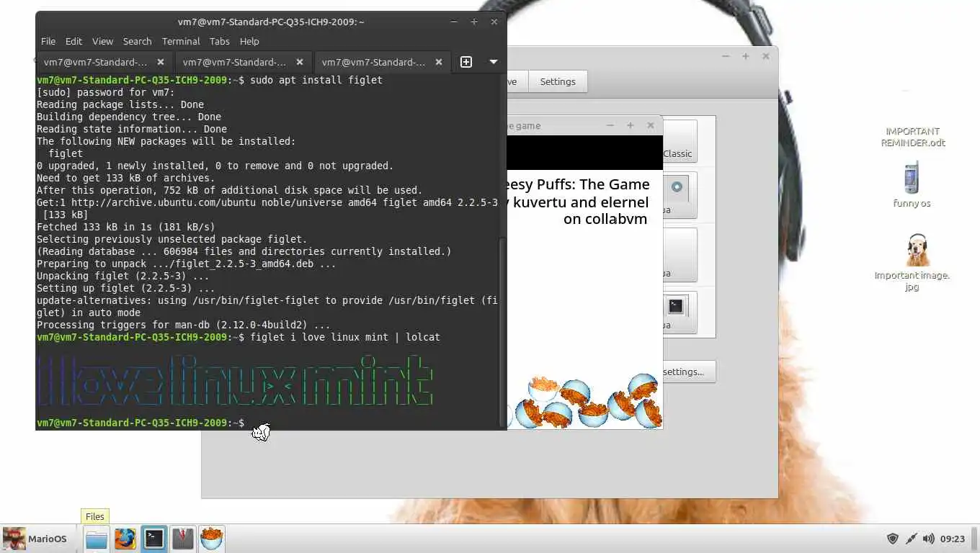
Task: Click the Cheesy Puffs: The Game title text
Action: click(579, 184)
